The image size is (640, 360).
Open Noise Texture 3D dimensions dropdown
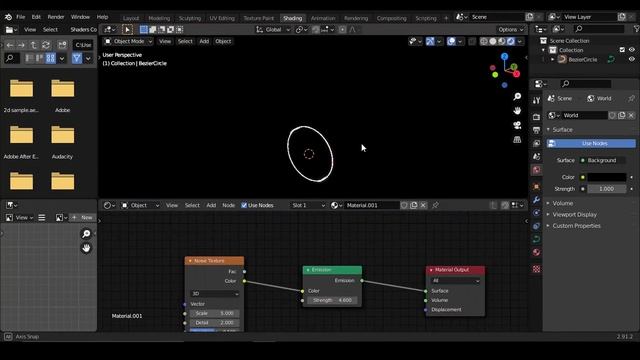point(215,294)
